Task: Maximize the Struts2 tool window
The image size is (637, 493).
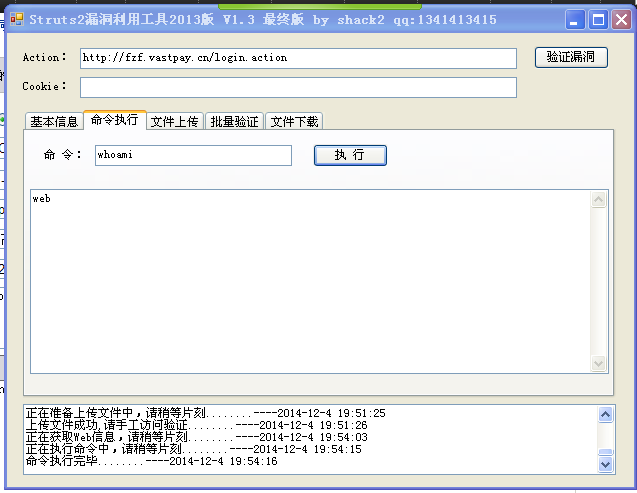Action: [x=598, y=19]
